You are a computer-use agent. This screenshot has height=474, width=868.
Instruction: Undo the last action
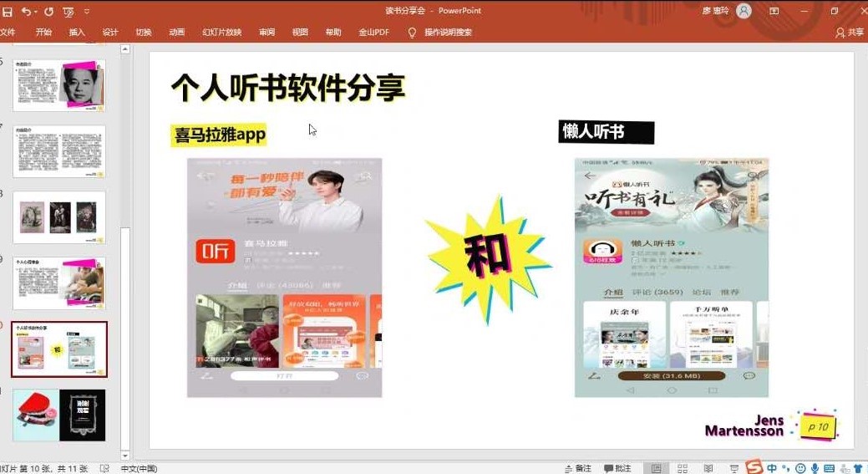[25, 11]
